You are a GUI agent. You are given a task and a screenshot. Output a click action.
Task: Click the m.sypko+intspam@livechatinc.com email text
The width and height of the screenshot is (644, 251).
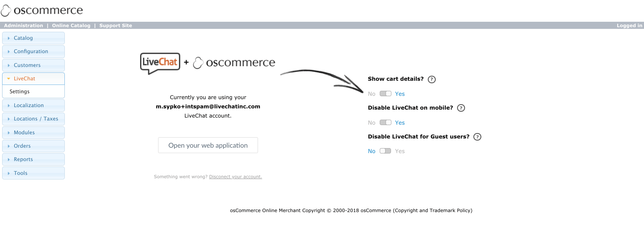208,107
